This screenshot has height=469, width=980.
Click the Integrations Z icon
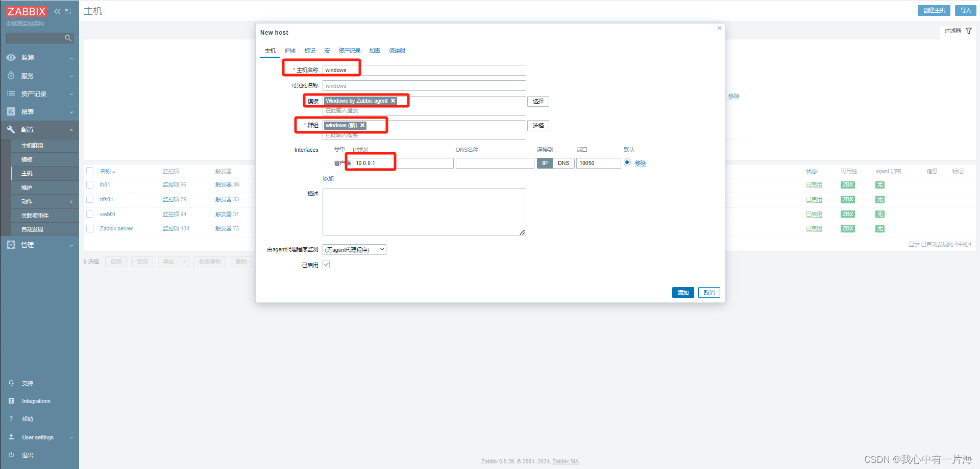[11, 401]
